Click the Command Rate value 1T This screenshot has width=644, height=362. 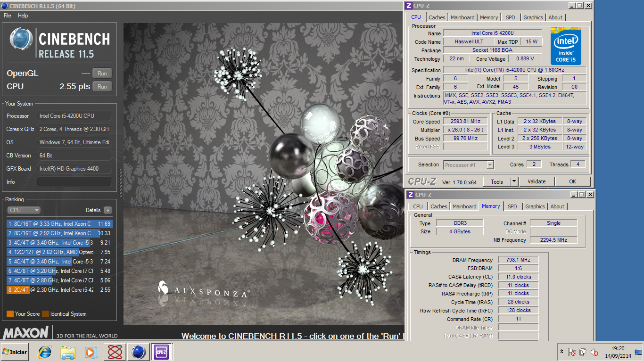click(518, 319)
